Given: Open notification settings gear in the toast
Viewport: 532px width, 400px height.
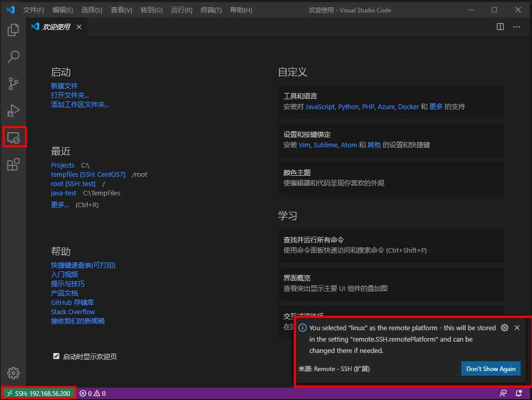Looking at the screenshot, I should [505, 328].
